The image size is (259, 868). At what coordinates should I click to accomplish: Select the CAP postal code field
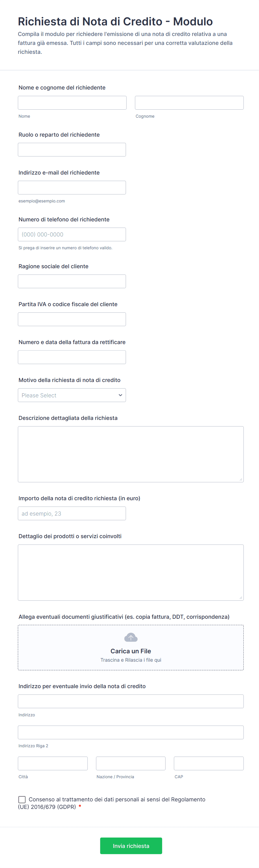(x=209, y=763)
